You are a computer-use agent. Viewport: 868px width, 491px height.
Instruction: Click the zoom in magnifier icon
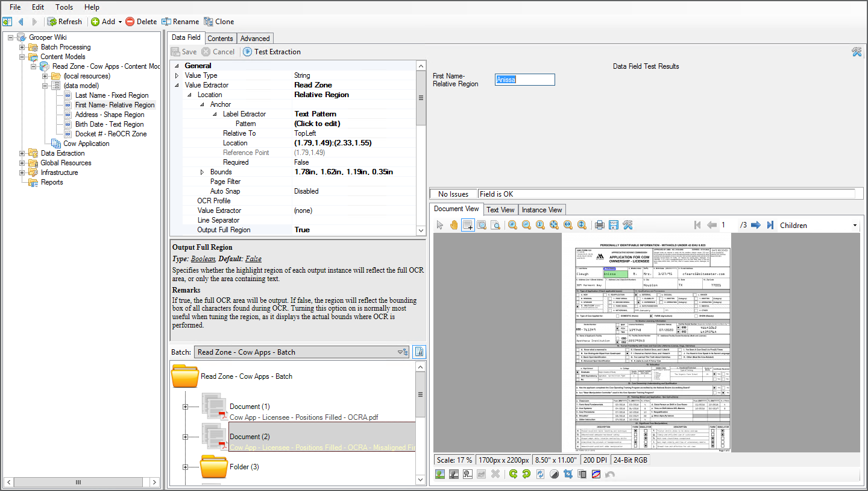[x=512, y=225]
